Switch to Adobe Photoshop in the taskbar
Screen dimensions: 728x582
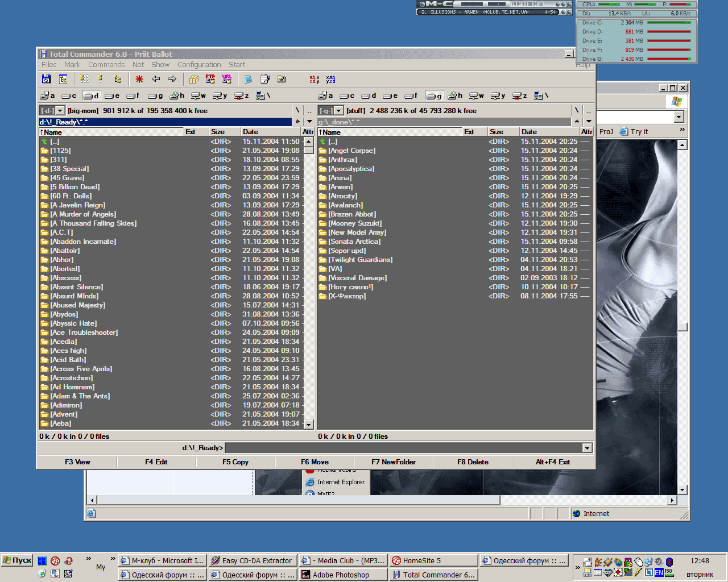tap(341, 575)
